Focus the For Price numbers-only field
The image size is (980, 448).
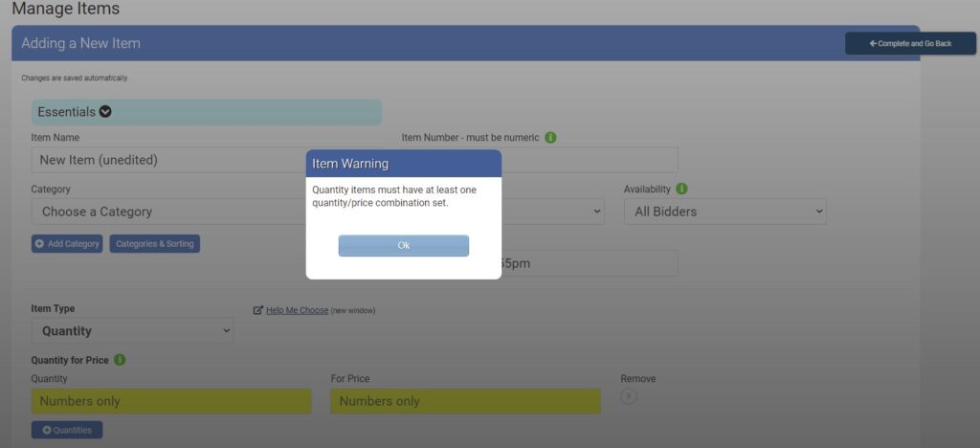[465, 401]
